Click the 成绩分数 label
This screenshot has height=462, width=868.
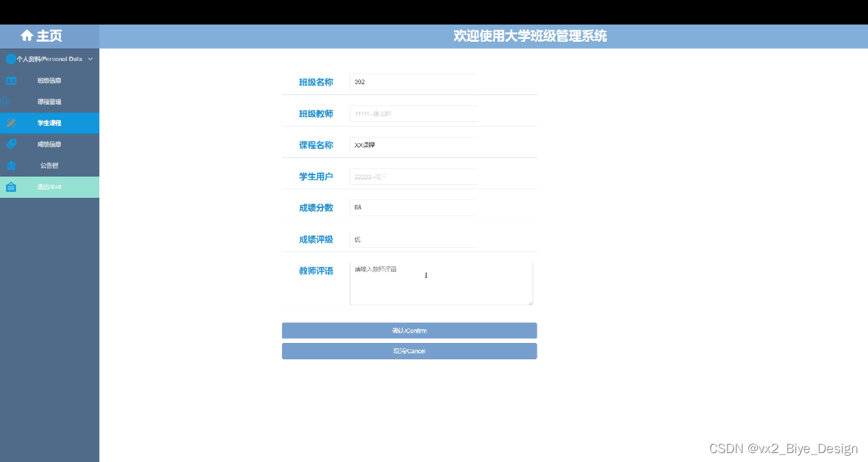click(316, 208)
